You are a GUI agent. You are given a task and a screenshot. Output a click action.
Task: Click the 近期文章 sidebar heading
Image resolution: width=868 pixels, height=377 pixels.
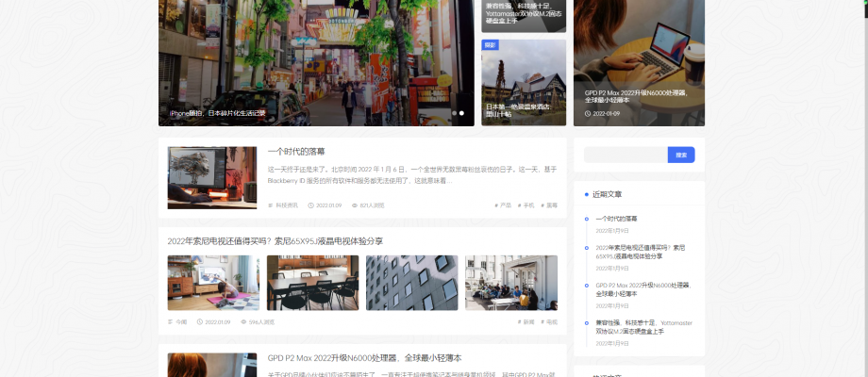click(608, 194)
